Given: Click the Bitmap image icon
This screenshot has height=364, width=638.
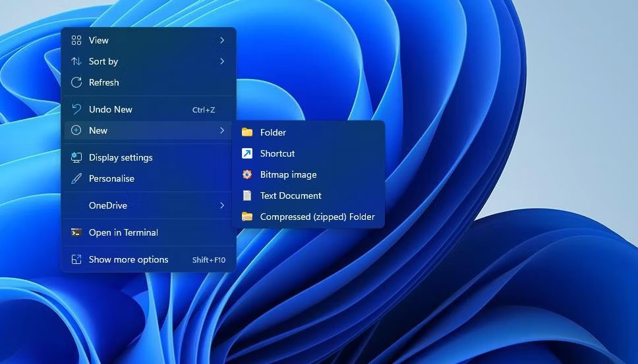Looking at the screenshot, I should pos(247,174).
